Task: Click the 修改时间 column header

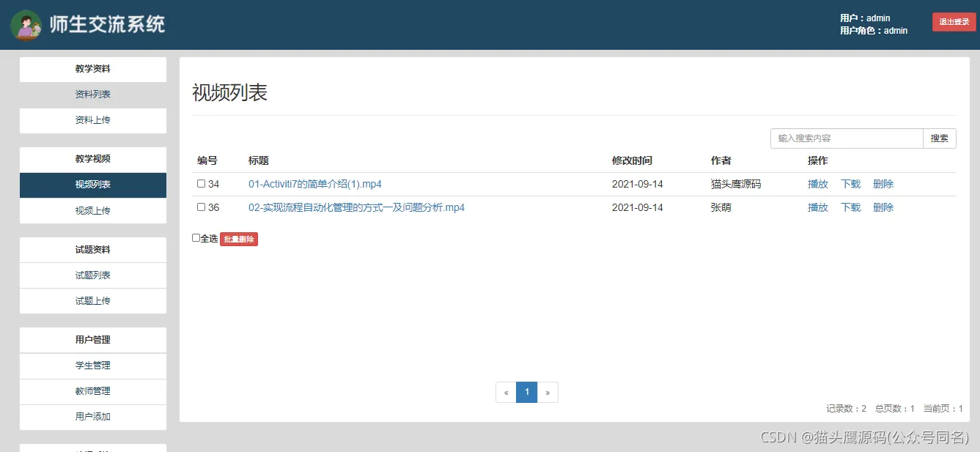Action: (632, 160)
